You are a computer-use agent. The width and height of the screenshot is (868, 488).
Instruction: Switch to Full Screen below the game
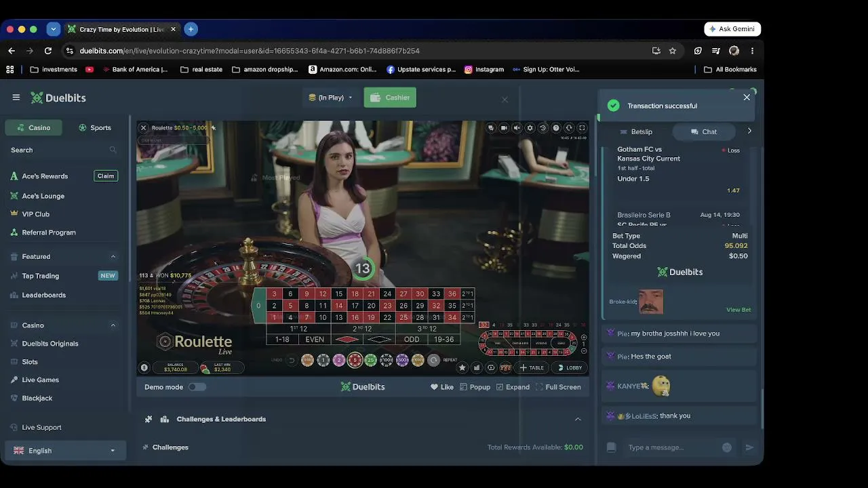point(558,387)
